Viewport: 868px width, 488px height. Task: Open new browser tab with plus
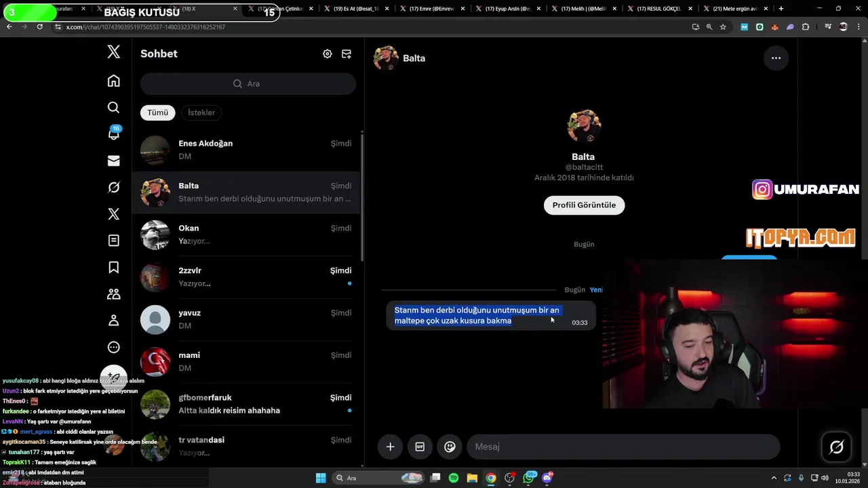tap(781, 9)
